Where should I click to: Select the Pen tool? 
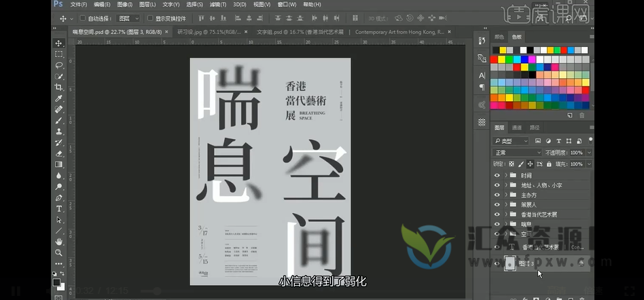click(x=58, y=198)
